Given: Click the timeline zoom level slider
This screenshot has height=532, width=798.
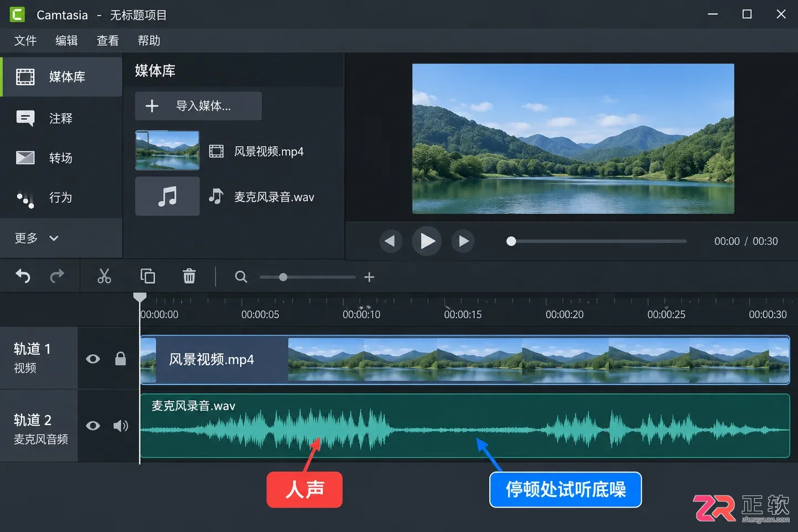Looking at the screenshot, I should (x=308, y=277).
